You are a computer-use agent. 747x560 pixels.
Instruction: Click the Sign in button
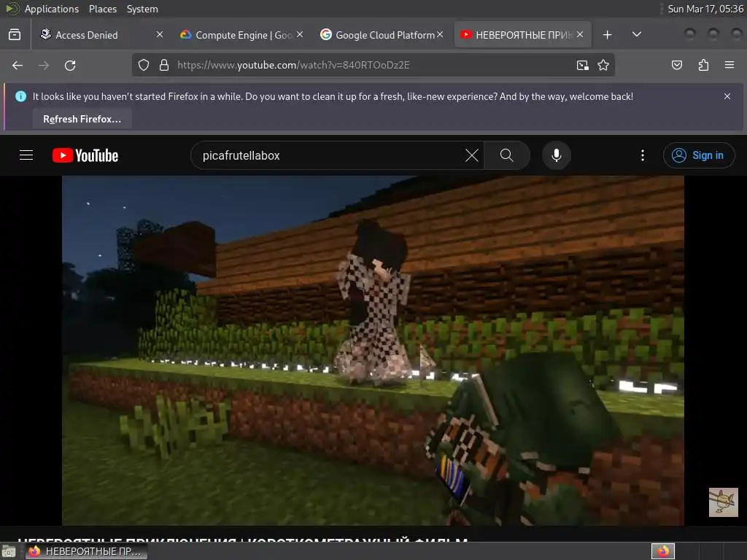pos(699,155)
